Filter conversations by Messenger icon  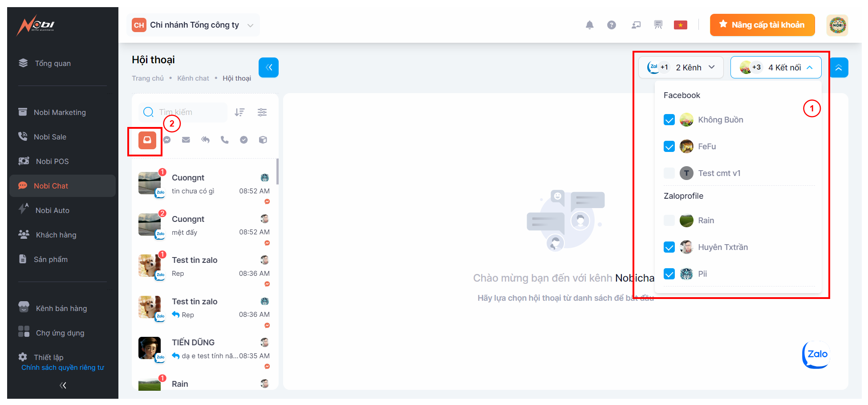(x=167, y=140)
